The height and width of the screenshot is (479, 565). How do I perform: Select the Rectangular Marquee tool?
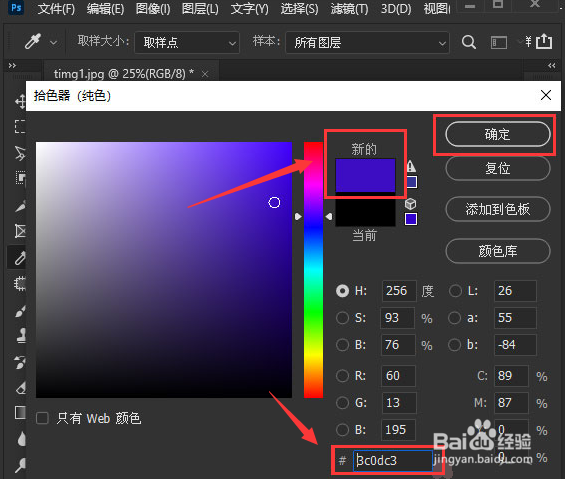click(20, 127)
